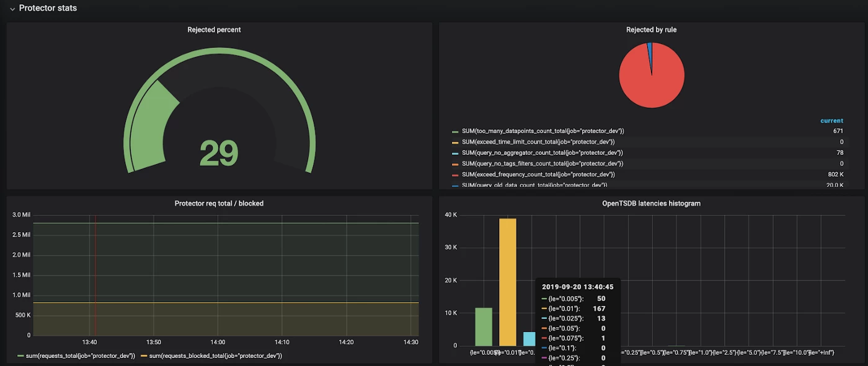Screen dimensions: 868x366
Task: Open cyan color swatch of query_no_aggregator series
Action: coord(455,153)
